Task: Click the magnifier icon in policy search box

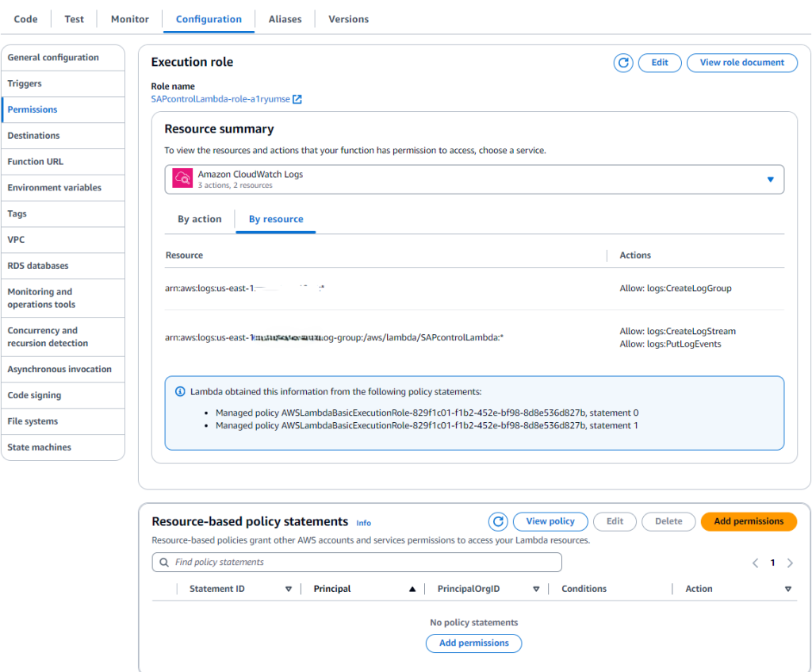Action: tap(163, 562)
